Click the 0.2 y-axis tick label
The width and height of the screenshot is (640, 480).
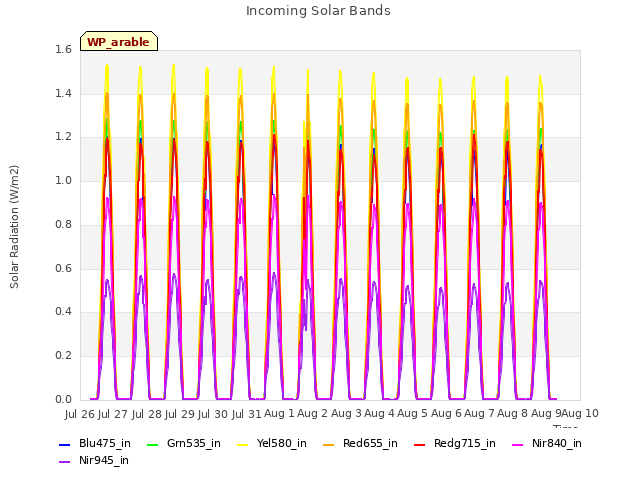pyautogui.click(x=63, y=356)
